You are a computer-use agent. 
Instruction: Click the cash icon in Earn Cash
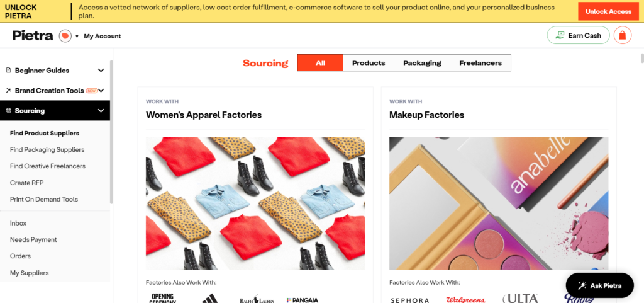559,35
